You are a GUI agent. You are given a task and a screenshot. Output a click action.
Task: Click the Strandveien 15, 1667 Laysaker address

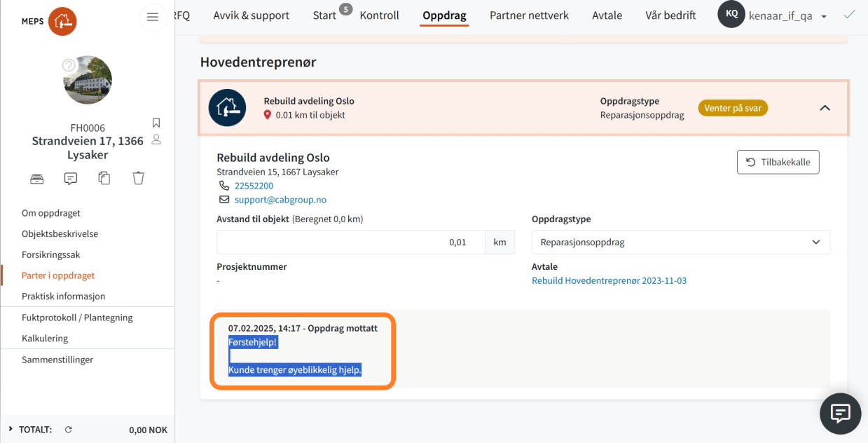tap(277, 172)
